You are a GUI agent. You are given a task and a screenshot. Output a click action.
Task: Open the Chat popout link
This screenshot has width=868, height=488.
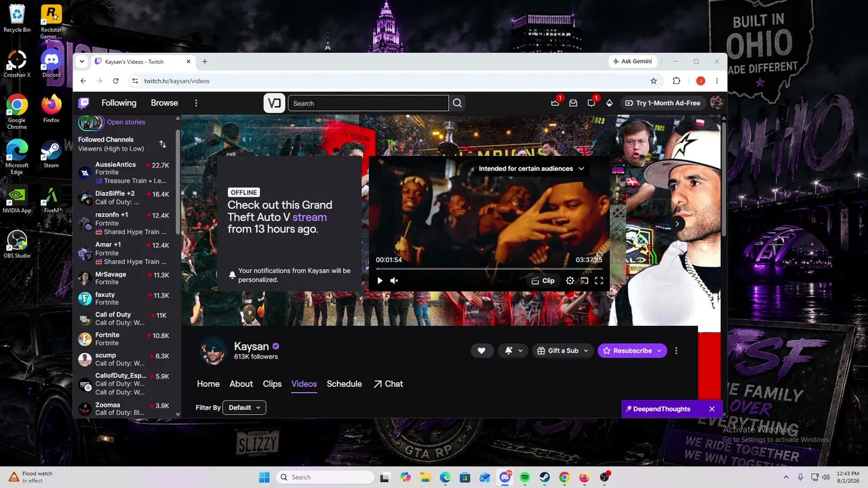[388, 384]
